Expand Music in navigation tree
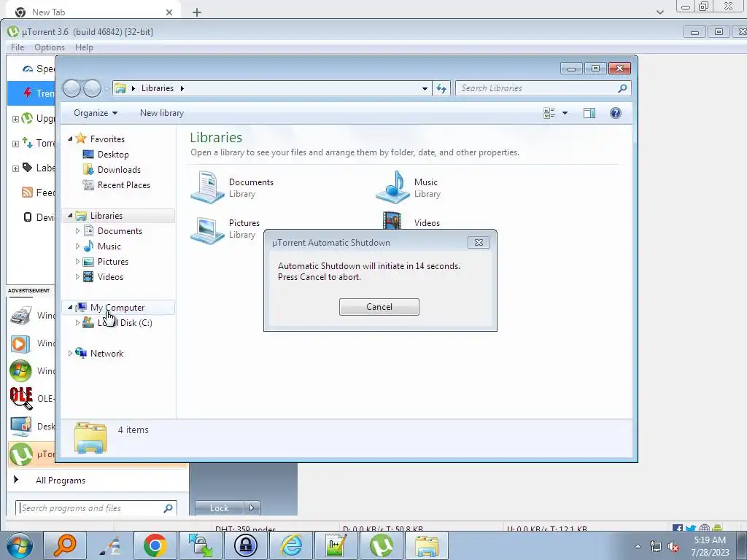The image size is (747, 560). click(x=77, y=246)
